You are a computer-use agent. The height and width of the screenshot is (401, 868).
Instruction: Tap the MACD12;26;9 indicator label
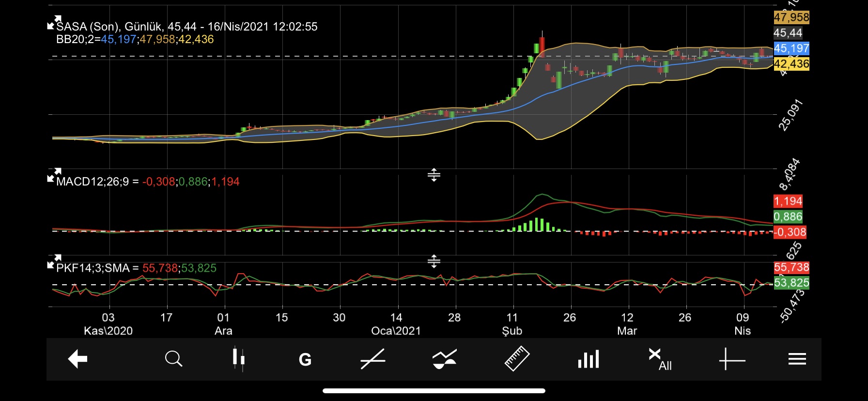tap(92, 182)
